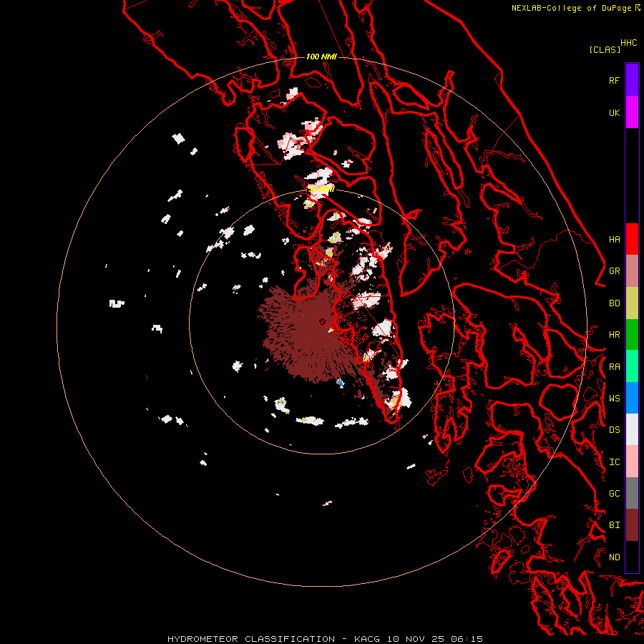Click the '10 NOV 25' date in footer
This screenshot has width=644, height=644.
[416, 639]
